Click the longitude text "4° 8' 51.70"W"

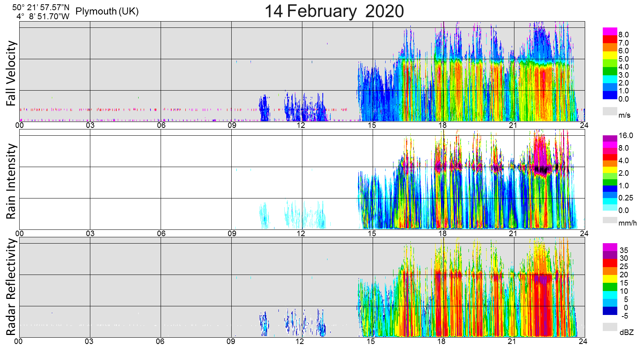click(x=43, y=16)
